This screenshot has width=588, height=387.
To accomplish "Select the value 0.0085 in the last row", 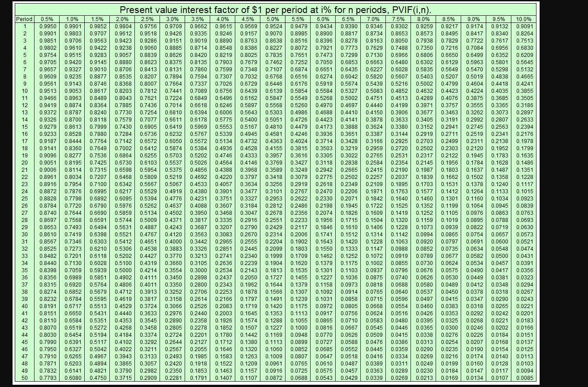I will pyautogui.click(x=524, y=378).
